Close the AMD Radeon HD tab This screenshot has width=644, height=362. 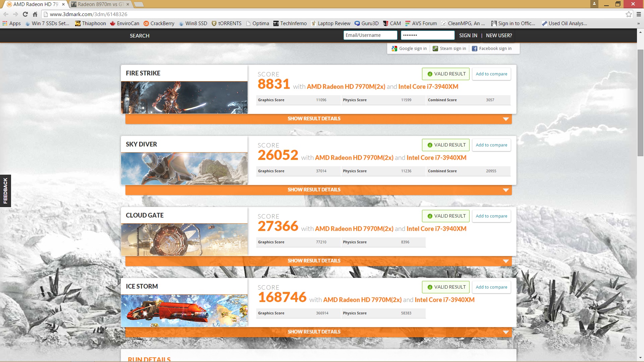63,4
